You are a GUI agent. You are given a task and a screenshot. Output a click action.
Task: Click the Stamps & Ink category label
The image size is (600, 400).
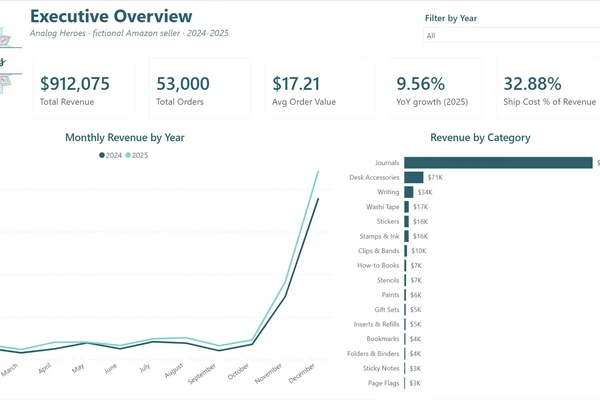(379, 236)
